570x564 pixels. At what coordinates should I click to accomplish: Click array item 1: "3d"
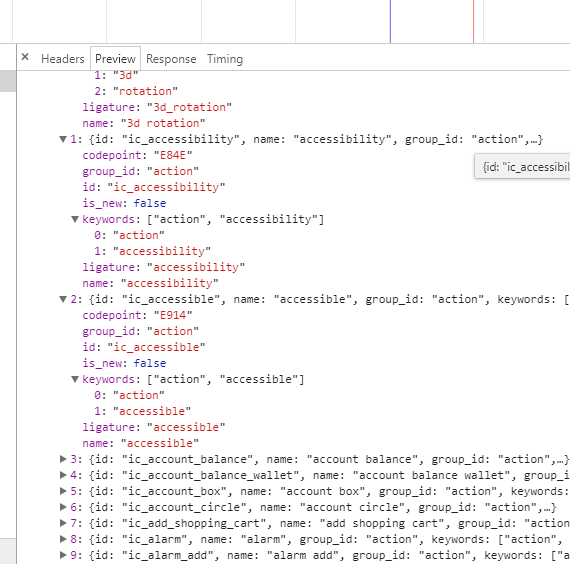[116, 75]
